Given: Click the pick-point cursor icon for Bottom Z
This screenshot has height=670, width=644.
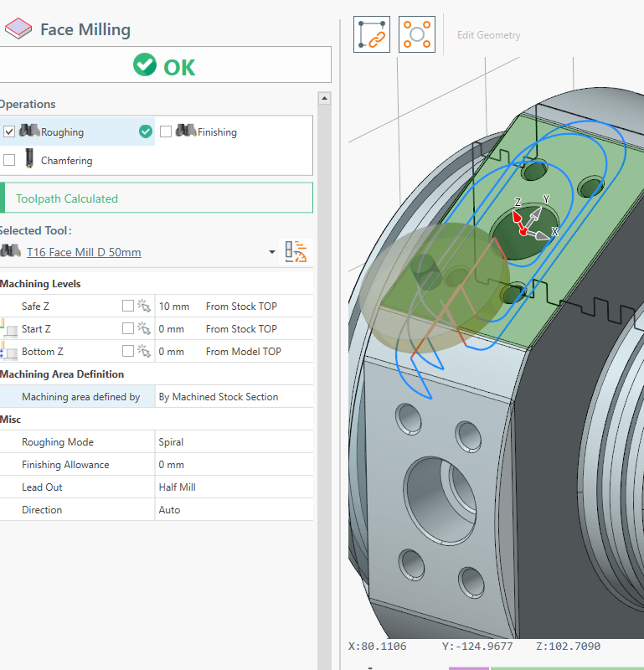Looking at the screenshot, I should tap(143, 352).
